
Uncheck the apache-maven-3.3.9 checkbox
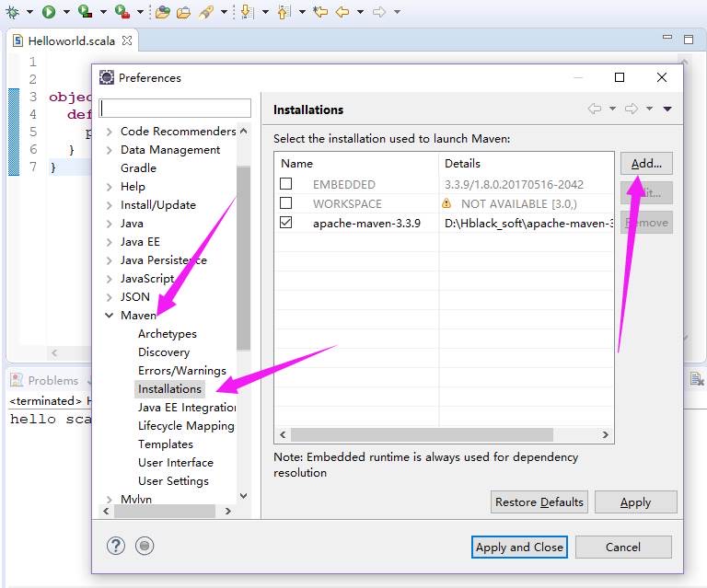coord(286,223)
